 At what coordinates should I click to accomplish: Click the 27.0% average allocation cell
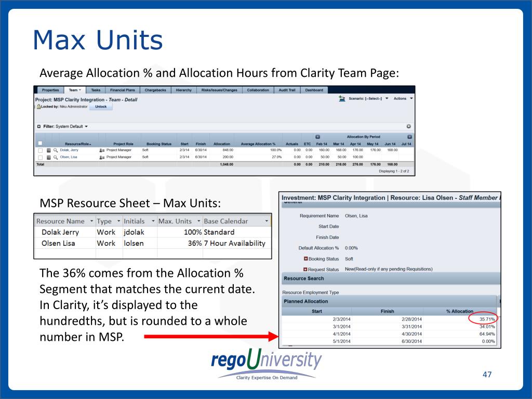(x=276, y=157)
